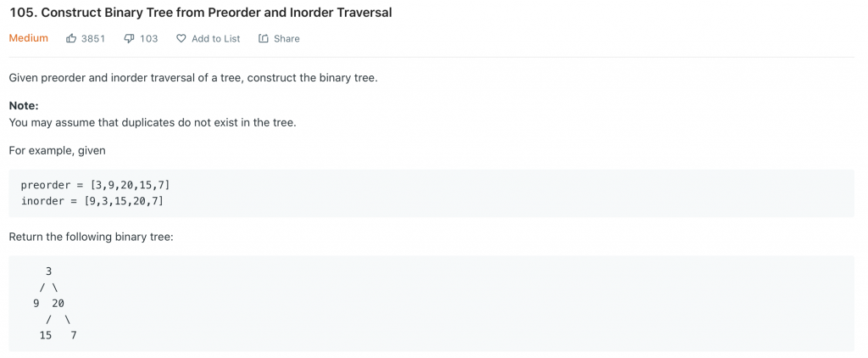Click the Share text link
The height and width of the screenshot is (358, 868).
pos(287,38)
